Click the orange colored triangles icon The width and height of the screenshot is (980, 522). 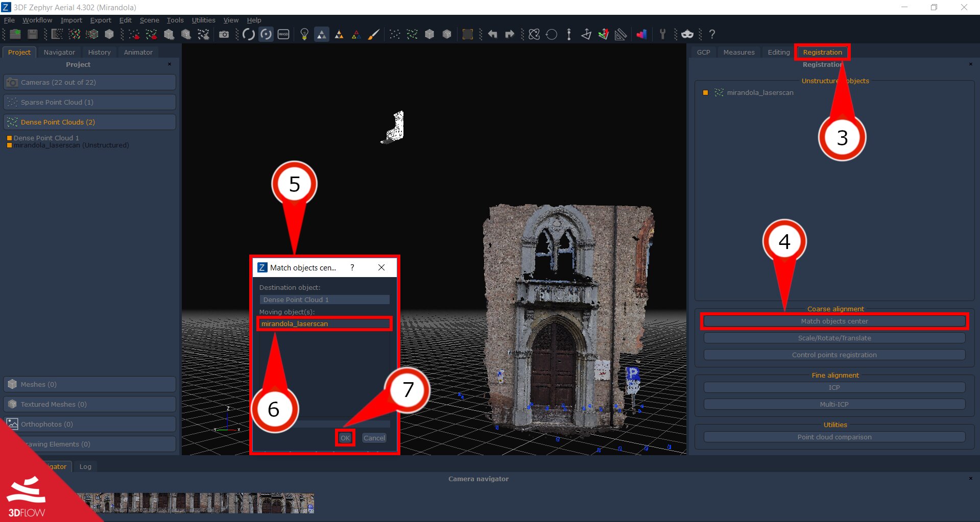pos(339,34)
